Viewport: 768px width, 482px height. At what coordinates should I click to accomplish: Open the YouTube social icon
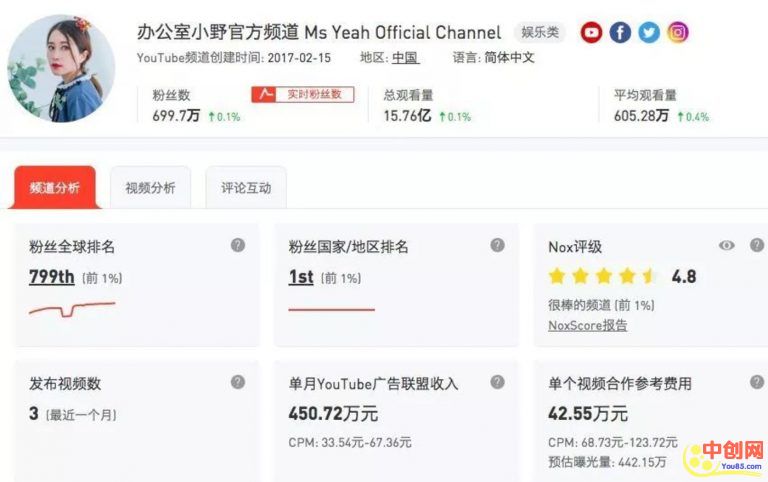tap(592, 33)
